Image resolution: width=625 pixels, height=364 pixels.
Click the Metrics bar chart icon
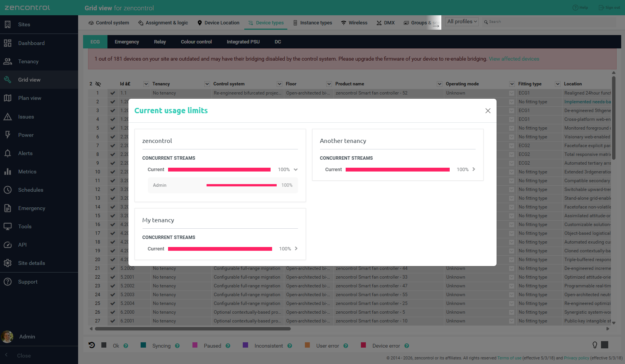coord(8,172)
